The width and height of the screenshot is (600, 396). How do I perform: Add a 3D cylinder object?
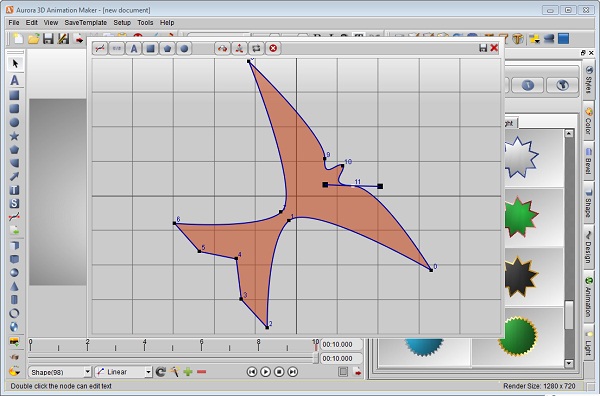click(x=14, y=300)
